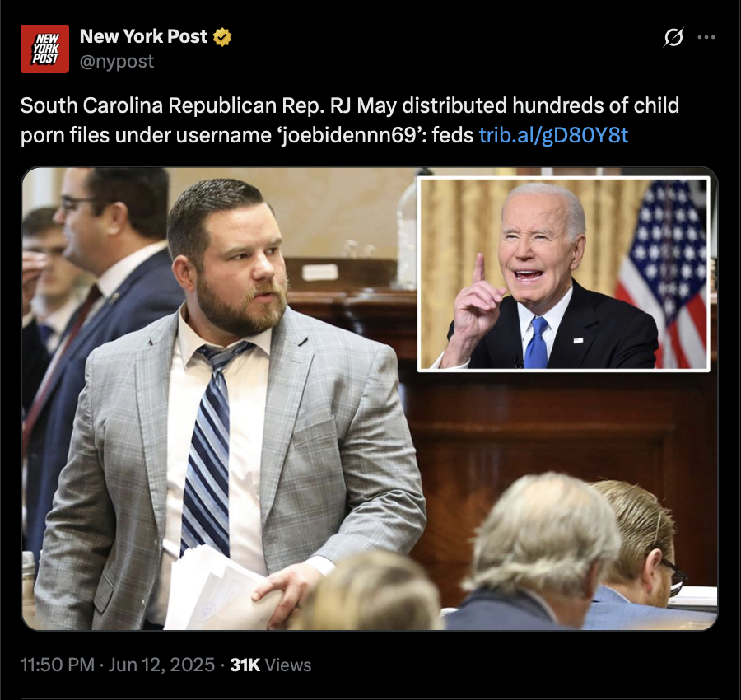
Task: Click the inset photo with yellow curtains
Action: coord(564,274)
